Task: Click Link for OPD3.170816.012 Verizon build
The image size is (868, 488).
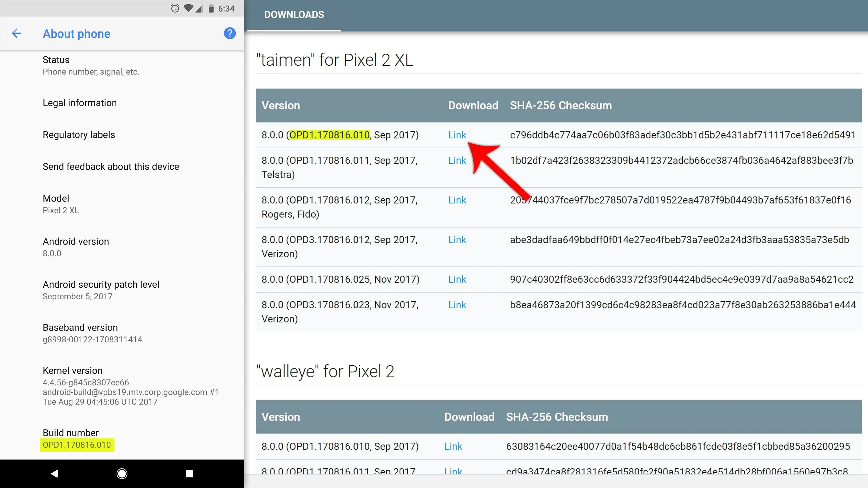Action: pos(457,240)
